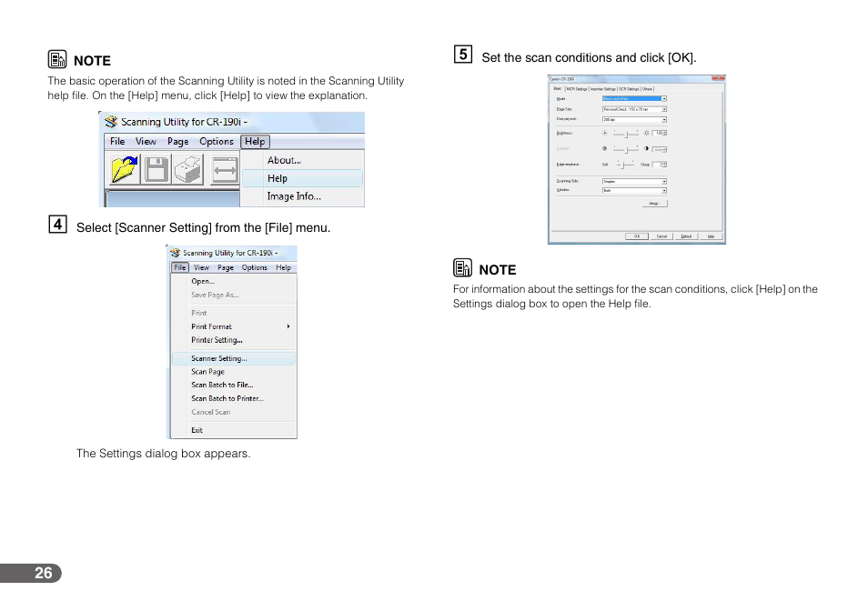Screen dimensions: 868x611
Task: Open Options menu in window showing Help dropdown
Action: tap(217, 142)
